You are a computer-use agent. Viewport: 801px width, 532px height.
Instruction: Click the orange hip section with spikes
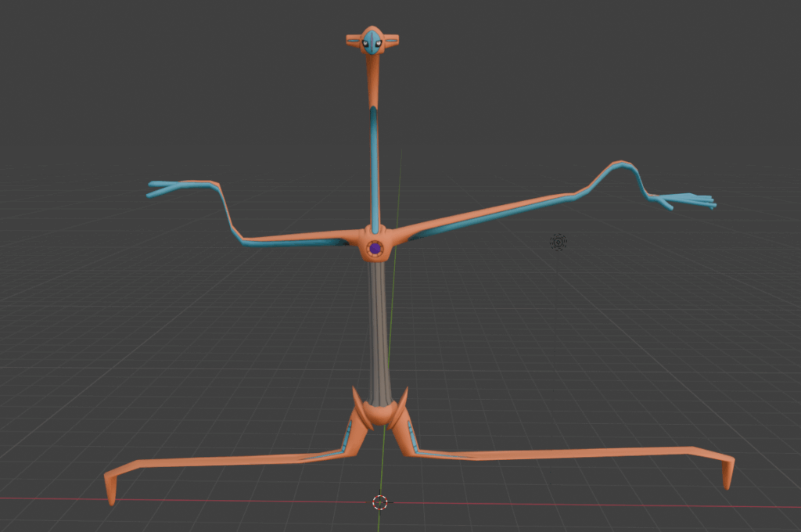[380, 412]
